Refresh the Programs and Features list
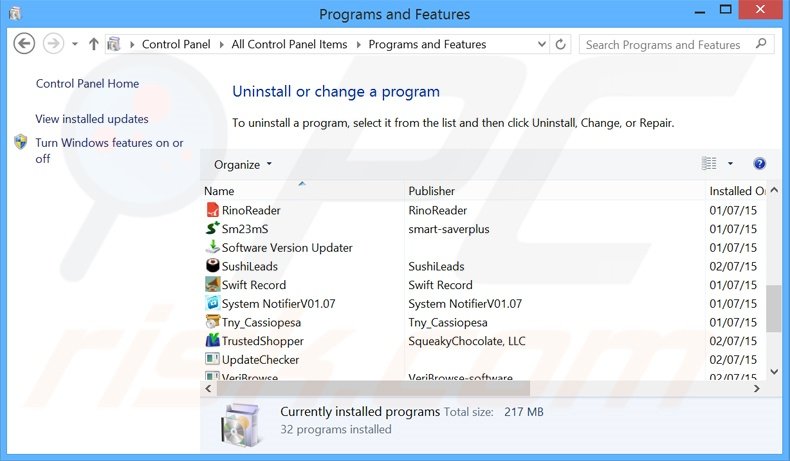Image resolution: width=790 pixels, height=461 pixels. pyautogui.click(x=560, y=44)
